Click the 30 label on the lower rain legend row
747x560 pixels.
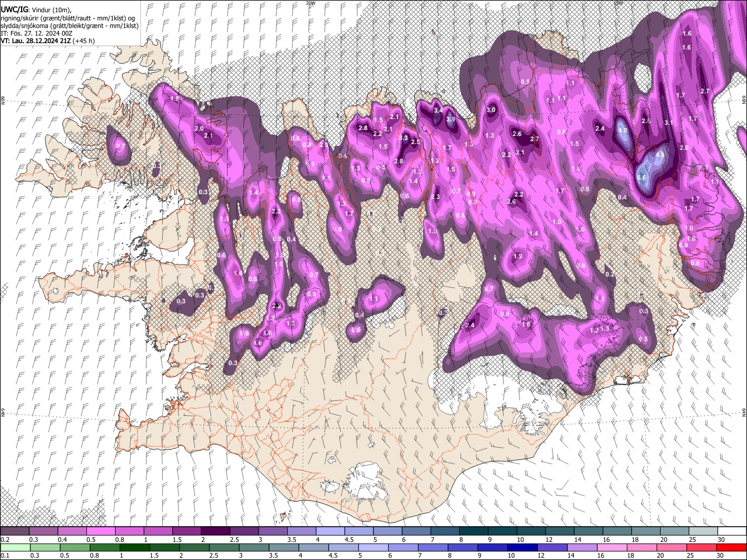(719, 555)
